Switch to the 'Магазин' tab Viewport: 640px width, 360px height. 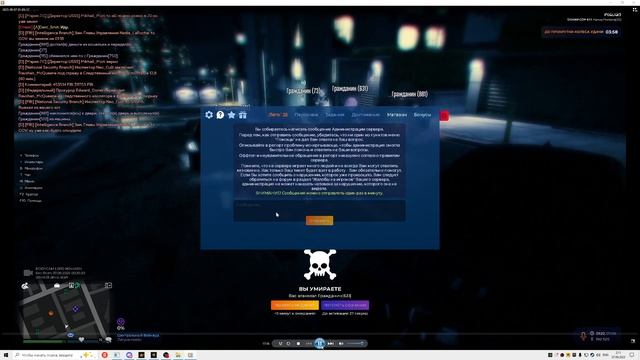coord(397,115)
